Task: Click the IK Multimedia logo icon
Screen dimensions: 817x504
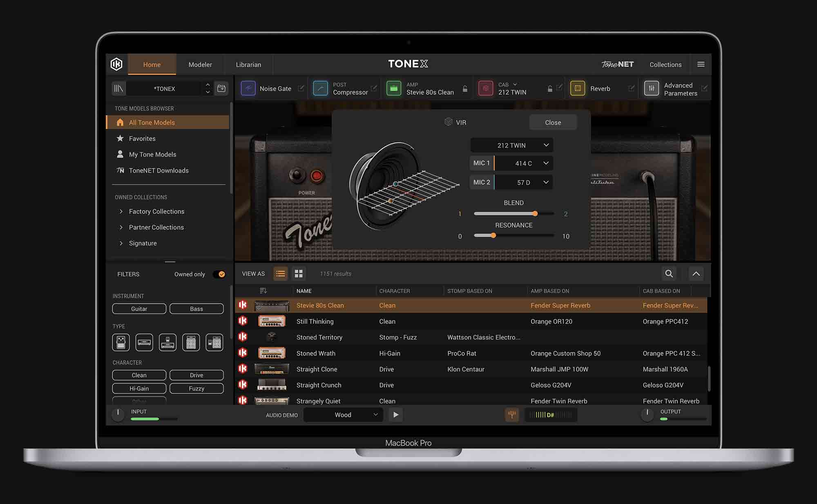Action: [x=116, y=64]
